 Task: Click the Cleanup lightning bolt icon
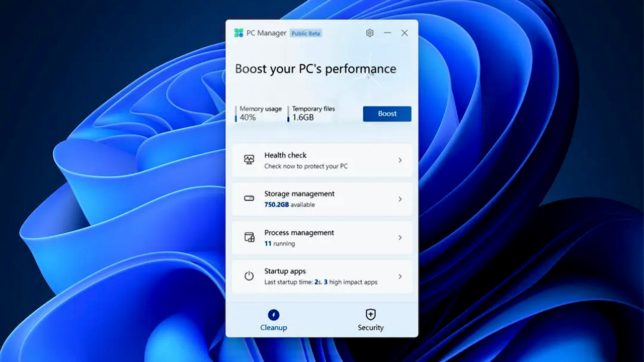274,315
